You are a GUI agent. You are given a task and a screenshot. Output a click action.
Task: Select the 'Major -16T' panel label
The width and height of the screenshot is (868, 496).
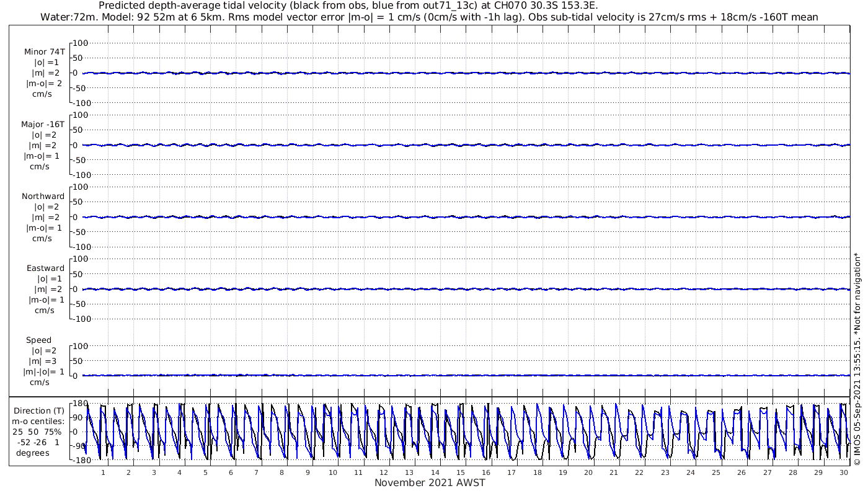[x=42, y=125]
